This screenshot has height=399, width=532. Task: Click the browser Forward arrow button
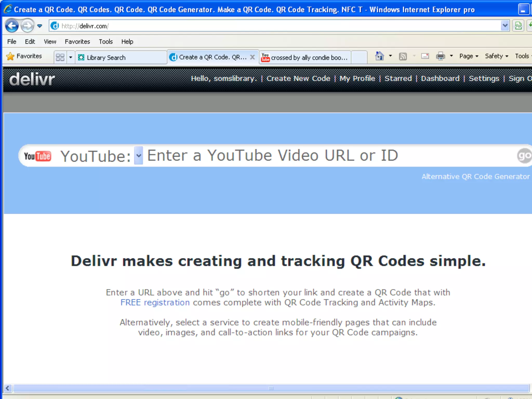tap(27, 26)
